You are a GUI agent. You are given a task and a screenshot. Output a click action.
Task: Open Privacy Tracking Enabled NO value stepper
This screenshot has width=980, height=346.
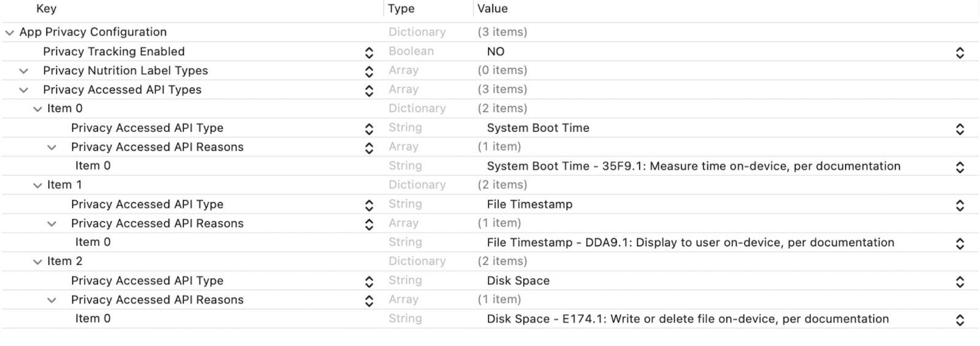[960, 53]
